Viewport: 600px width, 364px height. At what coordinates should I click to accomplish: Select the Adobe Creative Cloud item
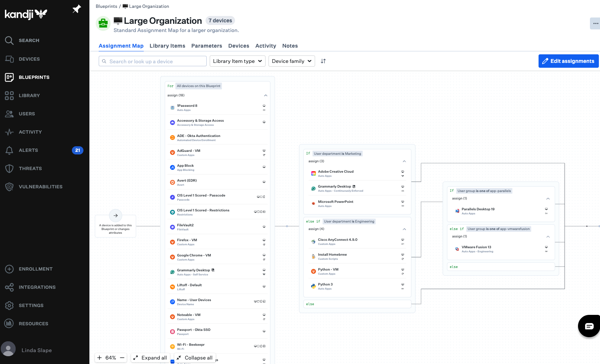(358, 173)
